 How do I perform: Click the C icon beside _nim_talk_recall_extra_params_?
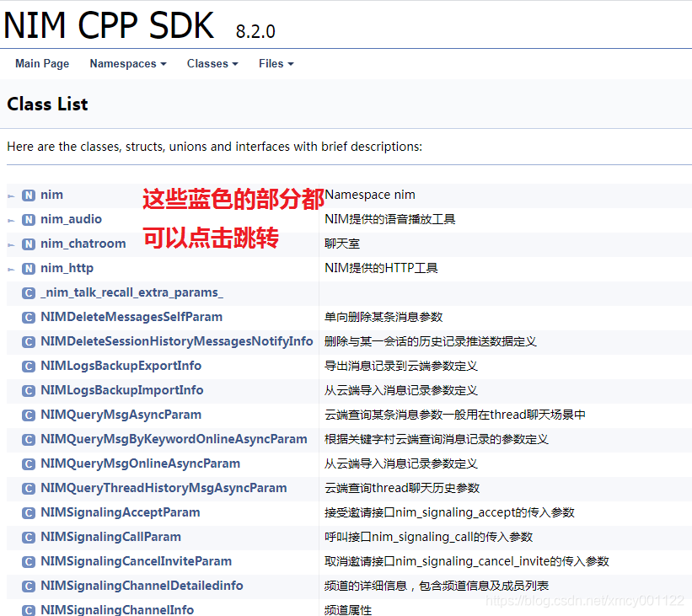point(29,293)
